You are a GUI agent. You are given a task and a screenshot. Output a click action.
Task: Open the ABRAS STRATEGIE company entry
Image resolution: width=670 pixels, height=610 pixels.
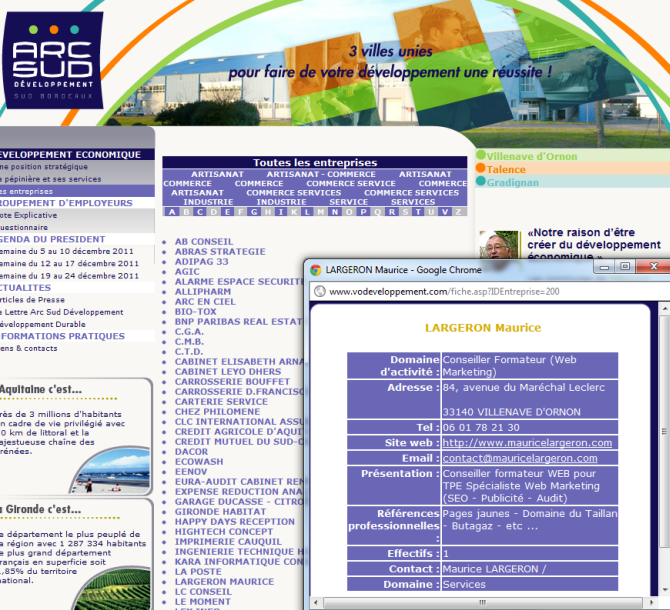[220, 252]
